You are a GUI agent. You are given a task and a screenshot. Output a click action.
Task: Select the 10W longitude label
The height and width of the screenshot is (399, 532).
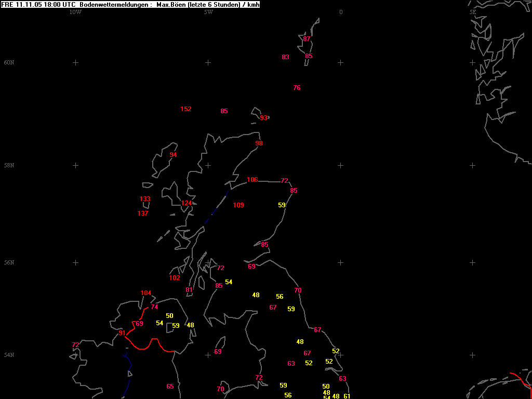click(x=75, y=12)
